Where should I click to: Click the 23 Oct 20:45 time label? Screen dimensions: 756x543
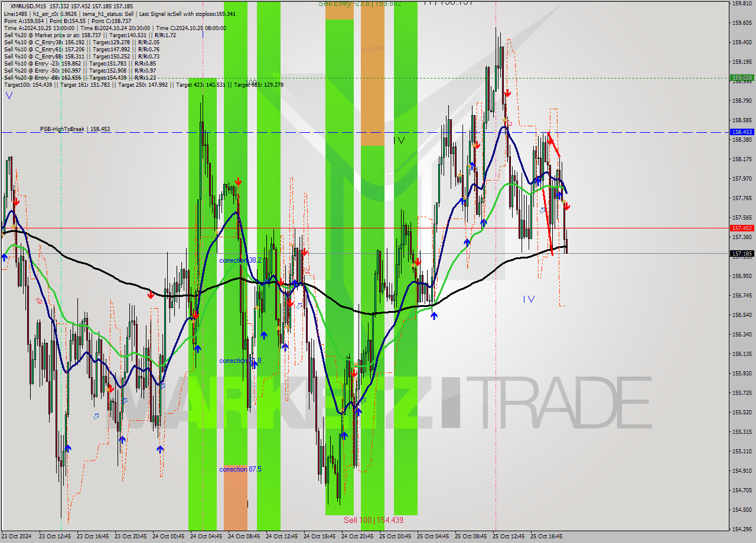pos(131,537)
